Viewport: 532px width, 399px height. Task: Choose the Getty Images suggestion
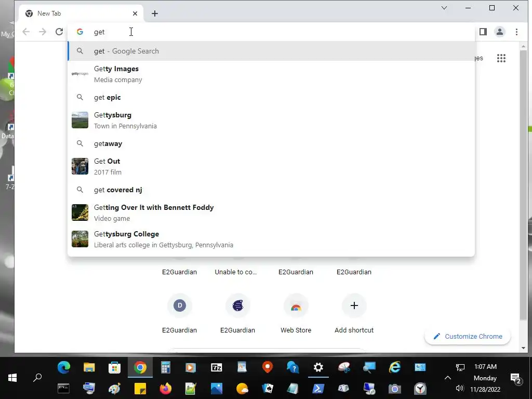coord(271,74)
